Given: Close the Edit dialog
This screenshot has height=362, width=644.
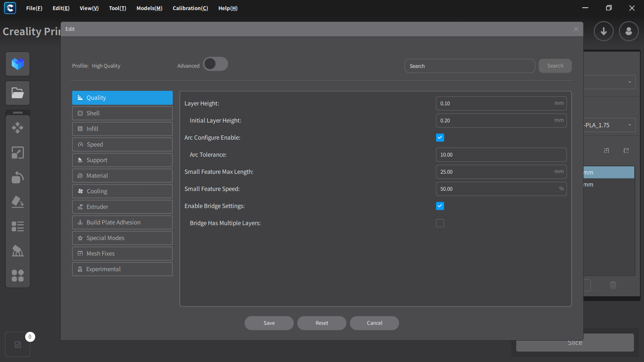Looking at the screenshot, I should coord(576,29).
